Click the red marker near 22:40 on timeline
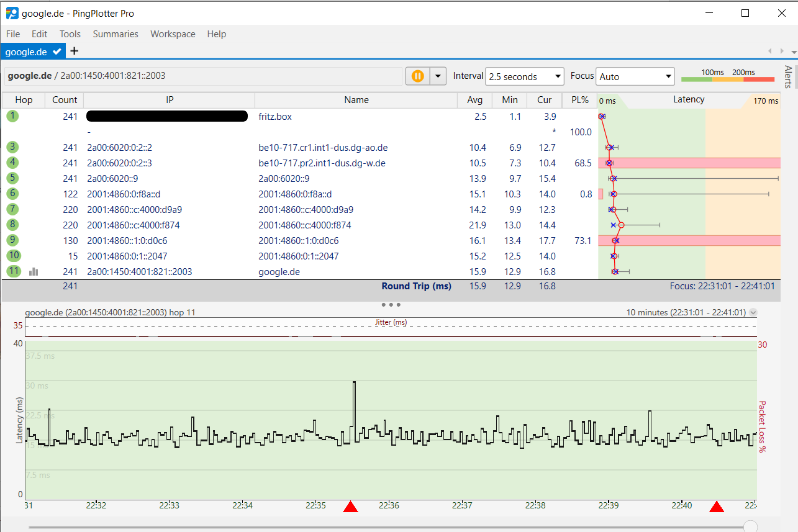Image resolution: width=798 pixels, height=532 pixels. pos(717,507)
